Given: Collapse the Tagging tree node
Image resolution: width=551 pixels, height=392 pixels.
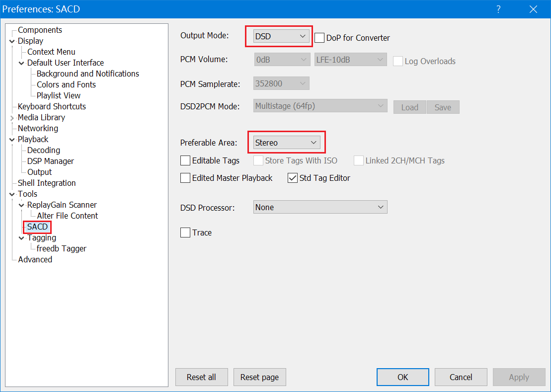Looking at the screenshot, I should pos(22,238).
